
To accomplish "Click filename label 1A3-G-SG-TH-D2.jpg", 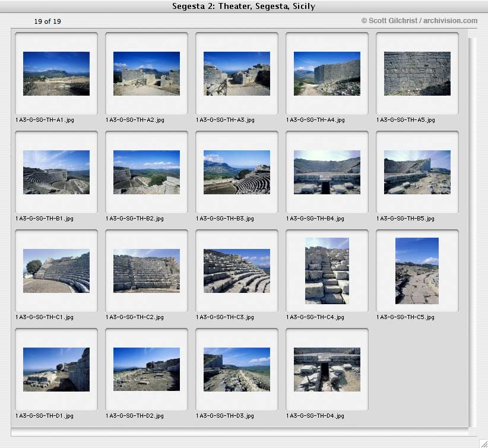I will [x=135, y=416].
